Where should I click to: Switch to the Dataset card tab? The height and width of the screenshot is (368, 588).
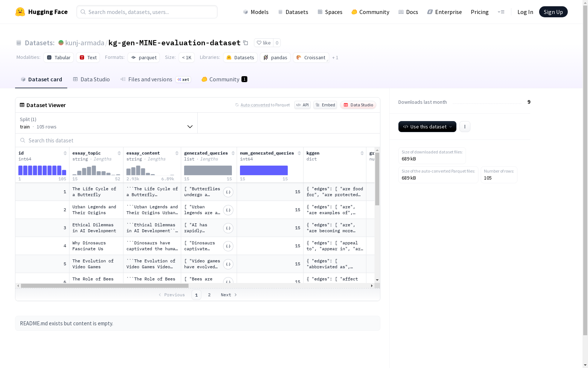(41, 79)
